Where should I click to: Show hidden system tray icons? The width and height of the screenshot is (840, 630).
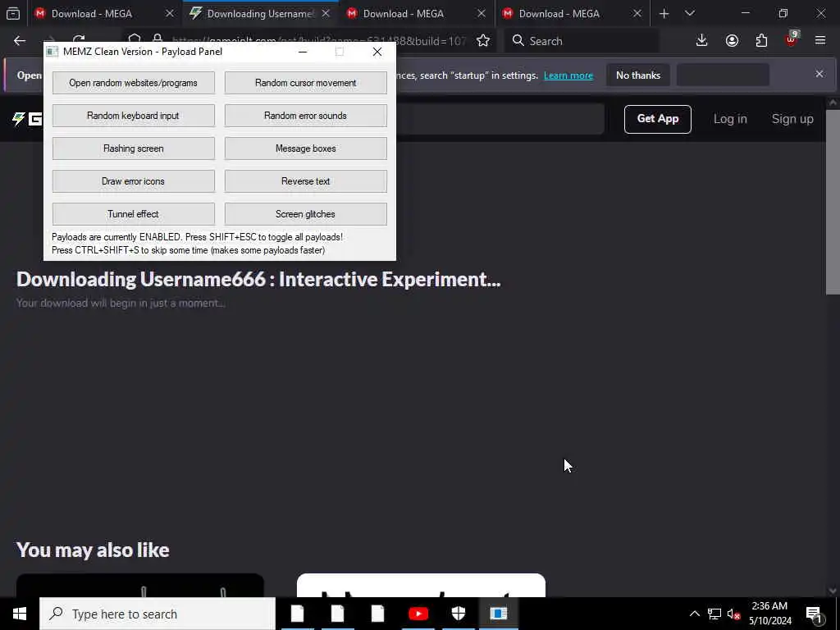coord(694,614)
